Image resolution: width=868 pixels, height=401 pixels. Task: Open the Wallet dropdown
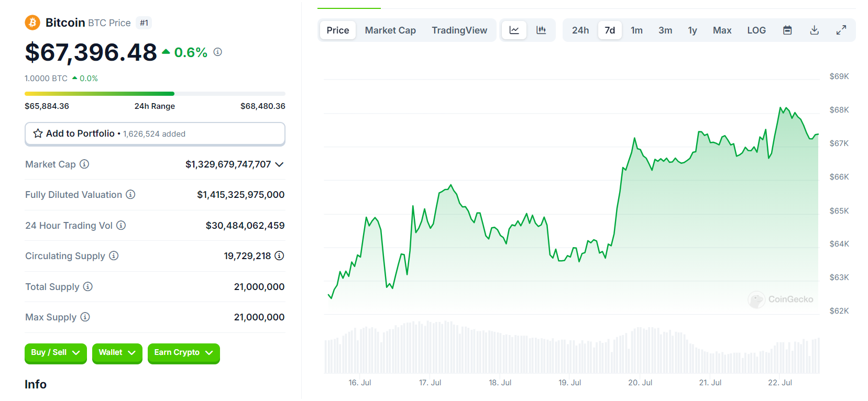click(x=117, y=353)
